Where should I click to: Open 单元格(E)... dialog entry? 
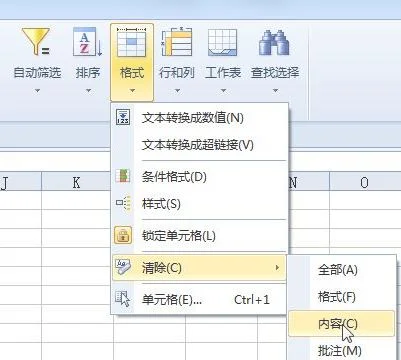(x=199, y=300)
